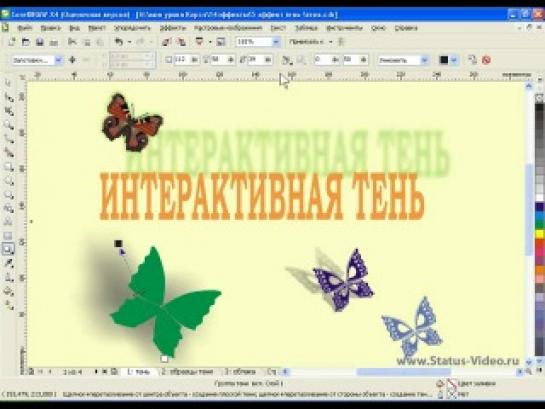Open the shadow presets dropdown
This screenshot has width=545, height=409.
59,60
